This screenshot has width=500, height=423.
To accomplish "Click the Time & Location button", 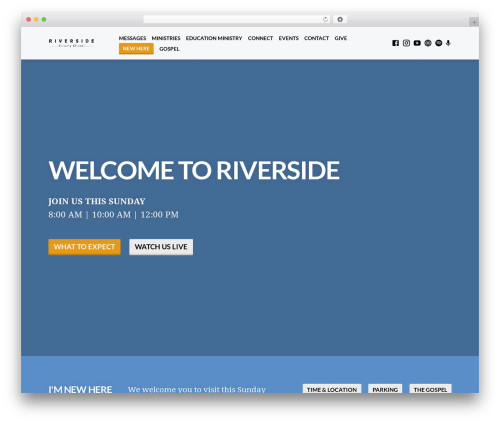I will coord(332,389).
